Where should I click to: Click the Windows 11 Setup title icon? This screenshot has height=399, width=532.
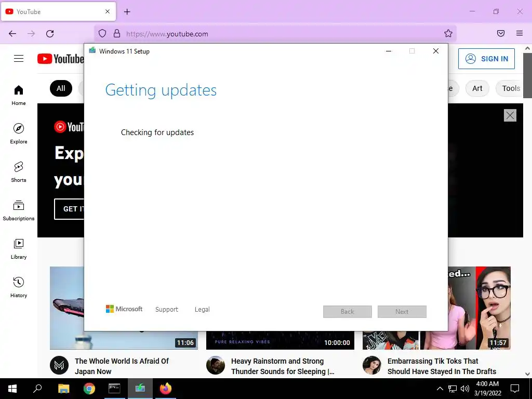coord(92,50)
